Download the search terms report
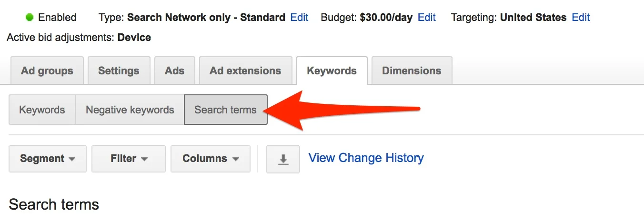Viewport: 644px width, 223px height. tap(283, 159)
